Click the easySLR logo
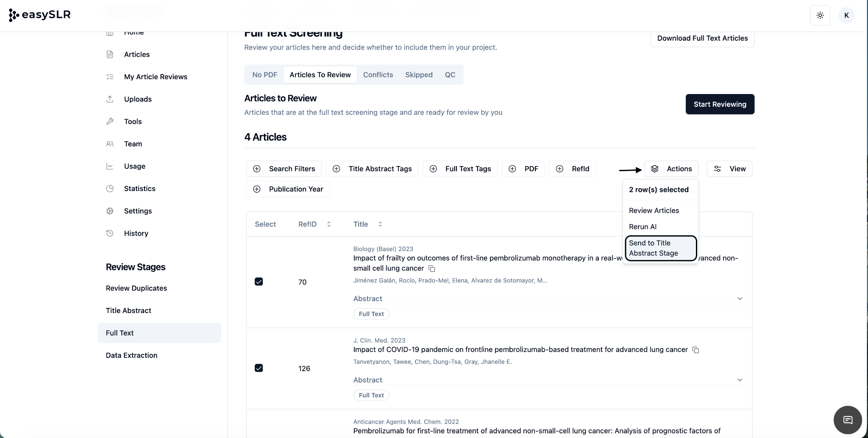Viewport: 868px width, 438px height. (39, 15)
